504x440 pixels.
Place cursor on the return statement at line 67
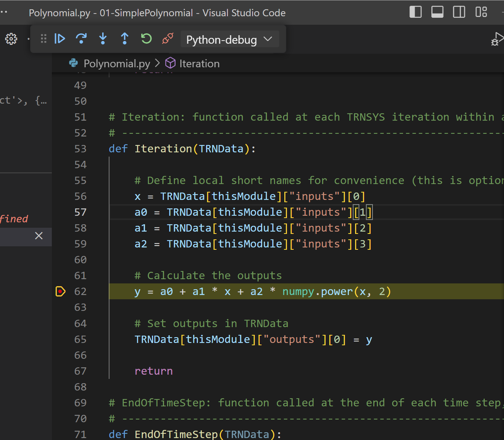click(154, 371)
